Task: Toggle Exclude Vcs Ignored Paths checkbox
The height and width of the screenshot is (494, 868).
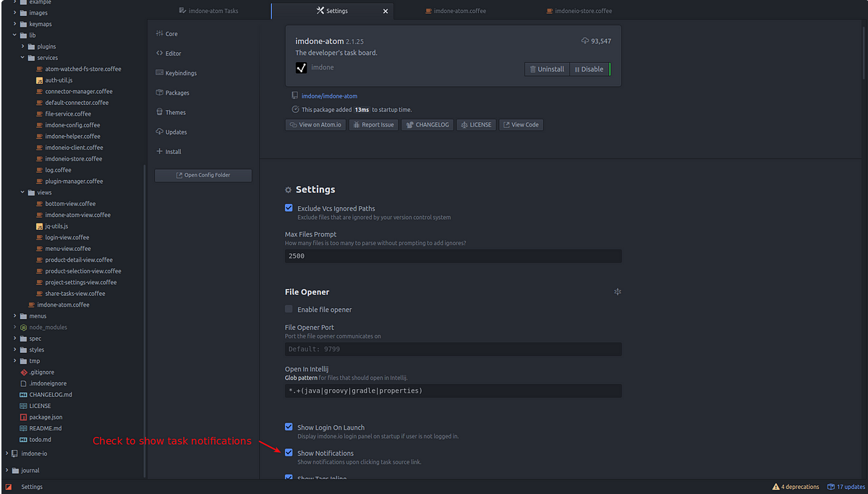Action: [289, 208]
